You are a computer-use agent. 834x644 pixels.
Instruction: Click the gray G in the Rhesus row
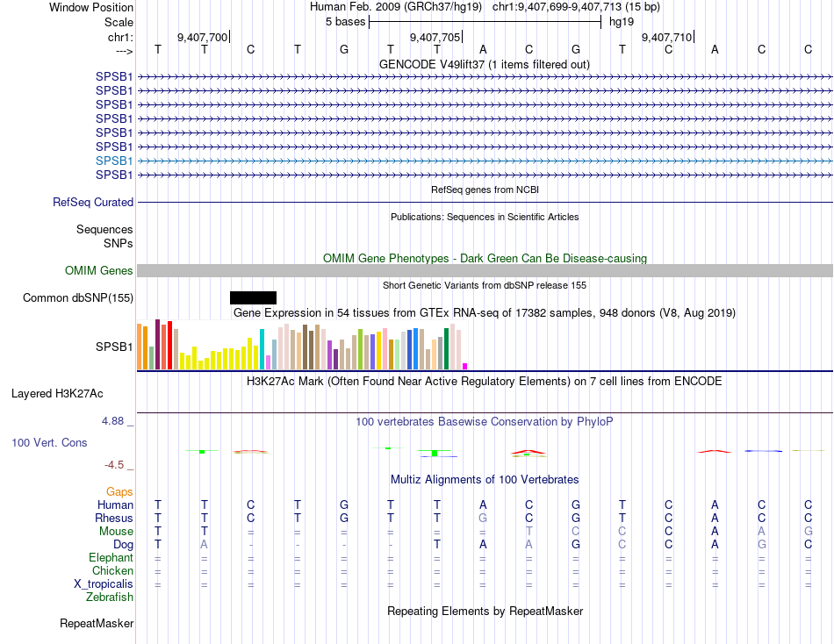pyautogui.click(x=483, y=518)
